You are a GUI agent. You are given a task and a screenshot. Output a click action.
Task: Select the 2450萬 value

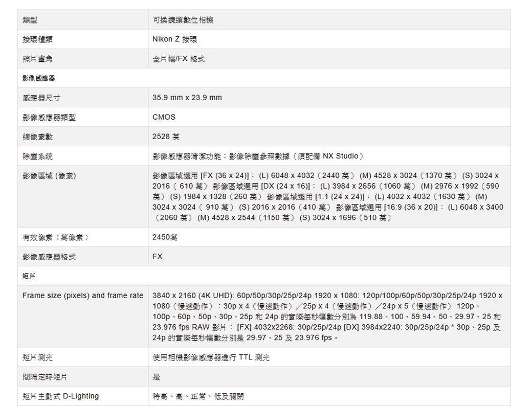165,237
